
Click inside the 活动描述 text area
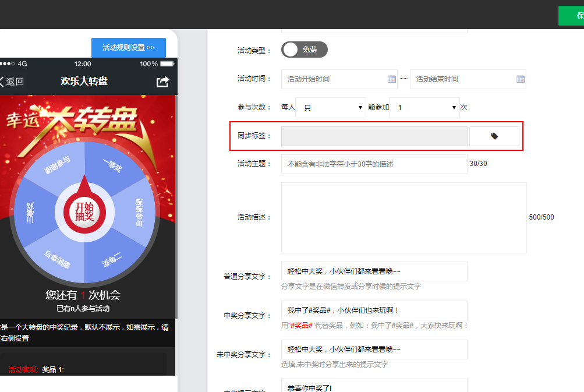pyautogui.click(x=404, y=217)
